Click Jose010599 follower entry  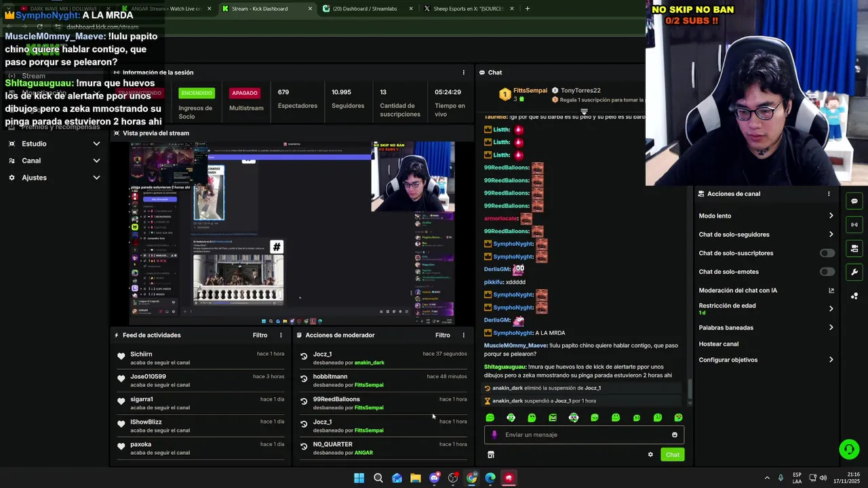pos(148,377)
